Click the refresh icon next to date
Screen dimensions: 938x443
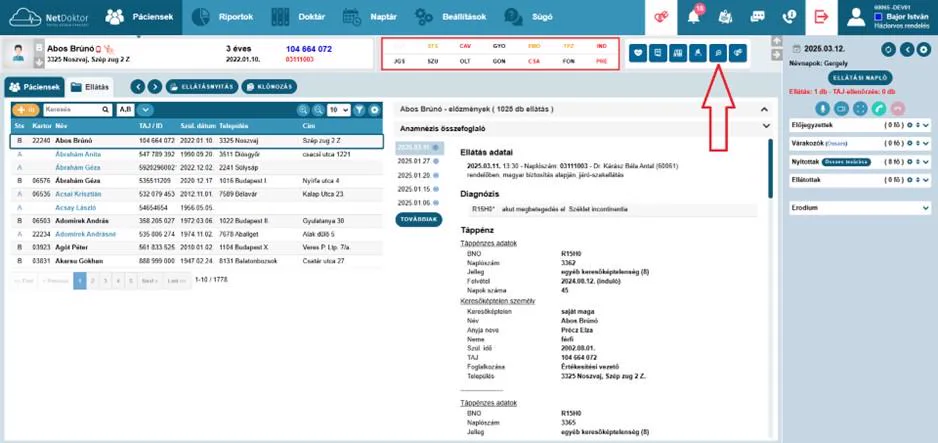(888, 49)
